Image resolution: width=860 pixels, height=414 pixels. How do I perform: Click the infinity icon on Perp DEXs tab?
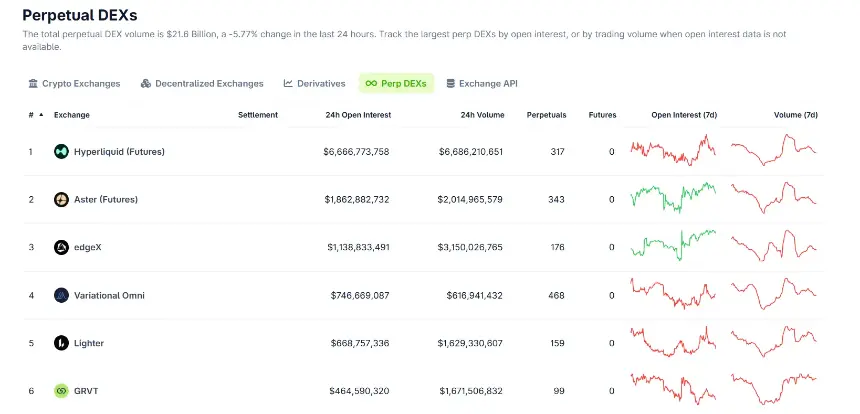pos(371,84)
